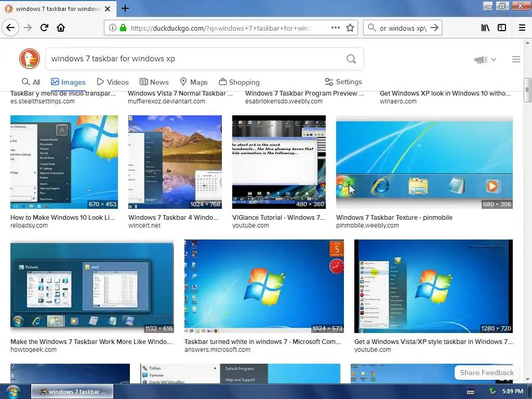532x399 pixels.
Task: Click the youtube 1280 × 720 thumbnail
Action: pyautogui.click(x=434, y=286)
